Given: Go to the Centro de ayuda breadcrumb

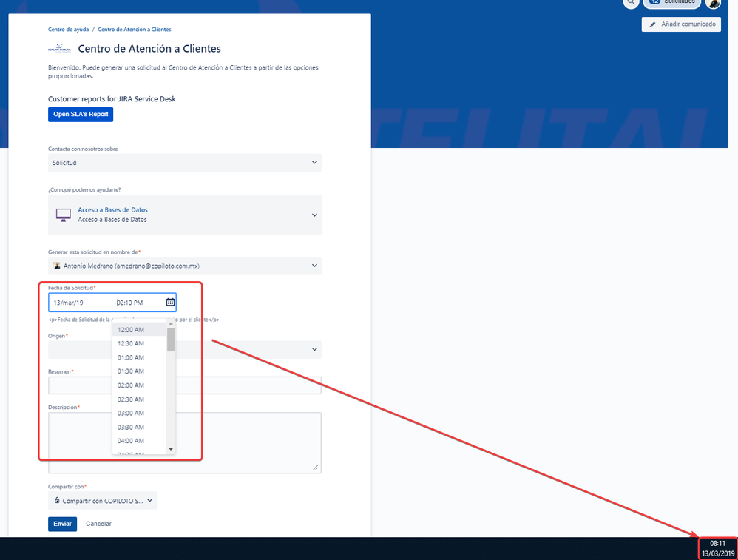Looking at the screenshot, I should (68, 29).
